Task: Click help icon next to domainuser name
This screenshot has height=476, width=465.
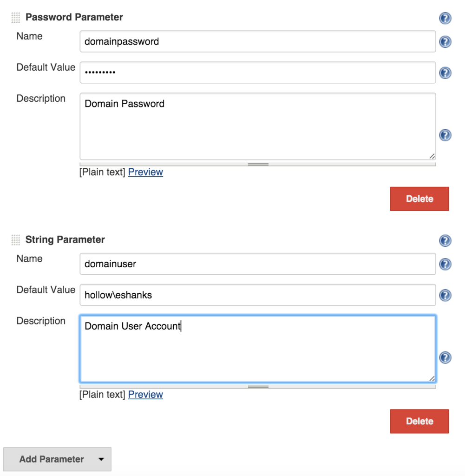Action: coord(445,264)
